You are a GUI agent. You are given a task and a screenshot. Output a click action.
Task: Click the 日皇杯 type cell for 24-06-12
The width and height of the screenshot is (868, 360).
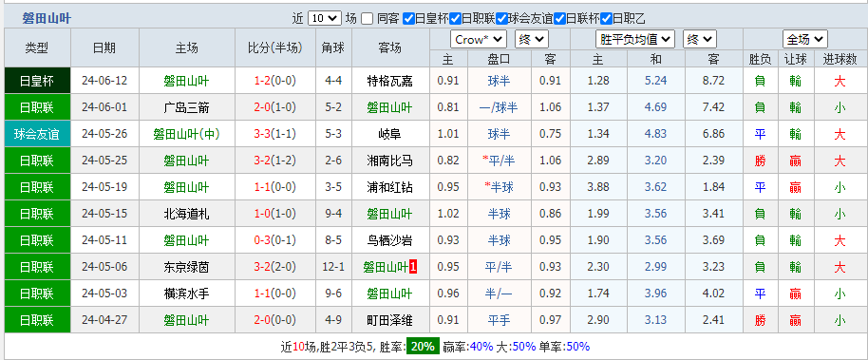click(x=37, y=82)
